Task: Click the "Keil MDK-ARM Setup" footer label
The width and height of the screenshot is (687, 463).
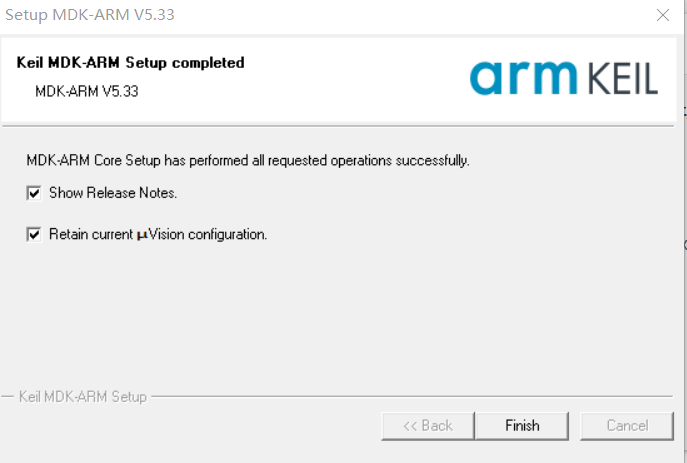Action: click(83, 397)
